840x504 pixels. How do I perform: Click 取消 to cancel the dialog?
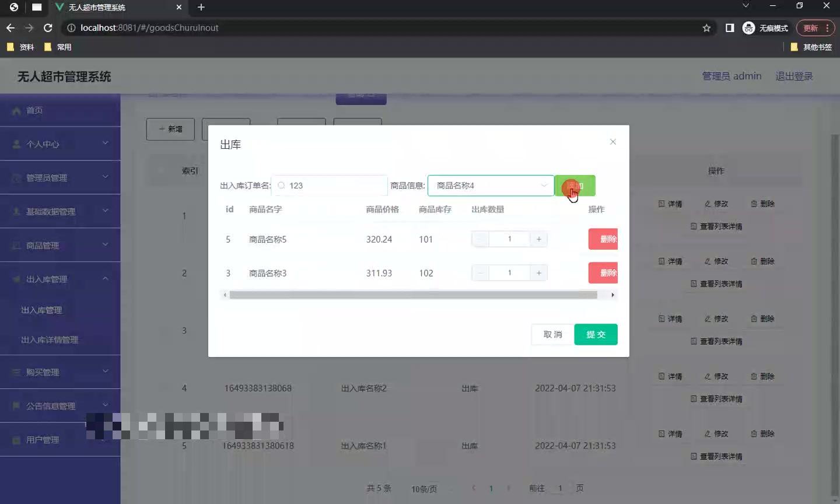tap(552, 334)
